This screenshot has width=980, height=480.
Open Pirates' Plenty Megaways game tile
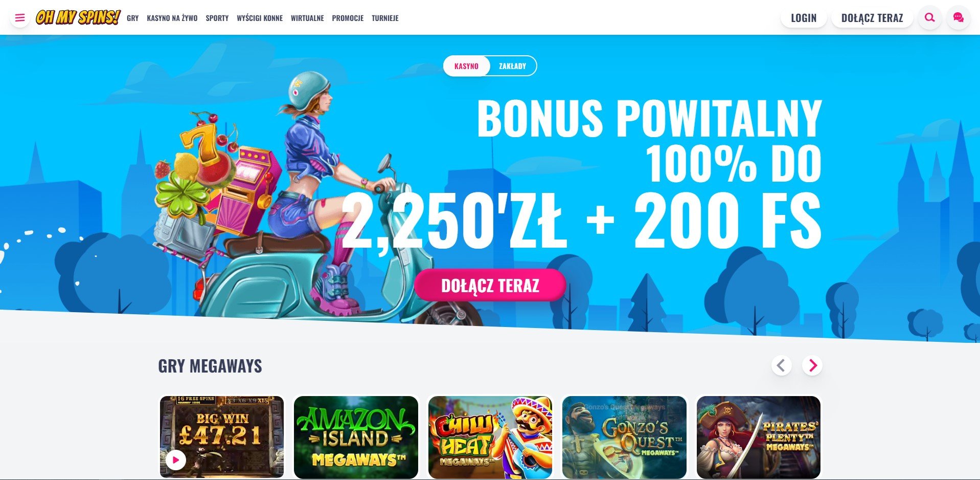pyautogui.click(x=759, y=437)
